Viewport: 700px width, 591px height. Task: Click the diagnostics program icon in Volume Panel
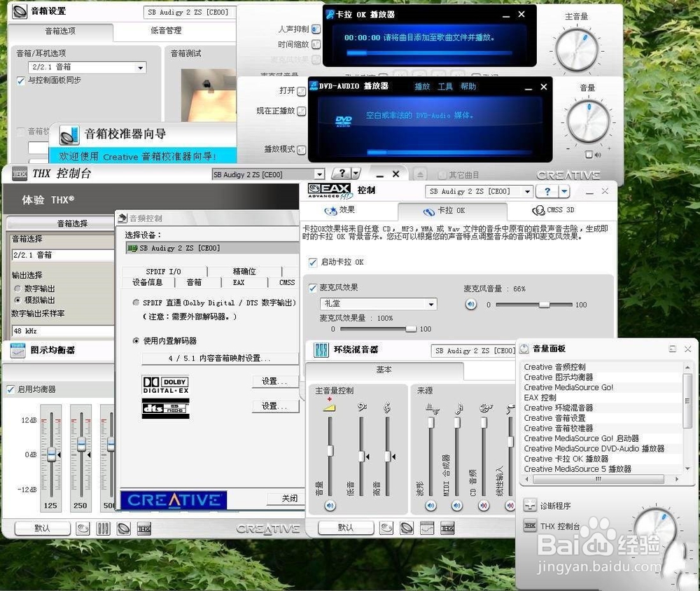[x=530, y=506]
